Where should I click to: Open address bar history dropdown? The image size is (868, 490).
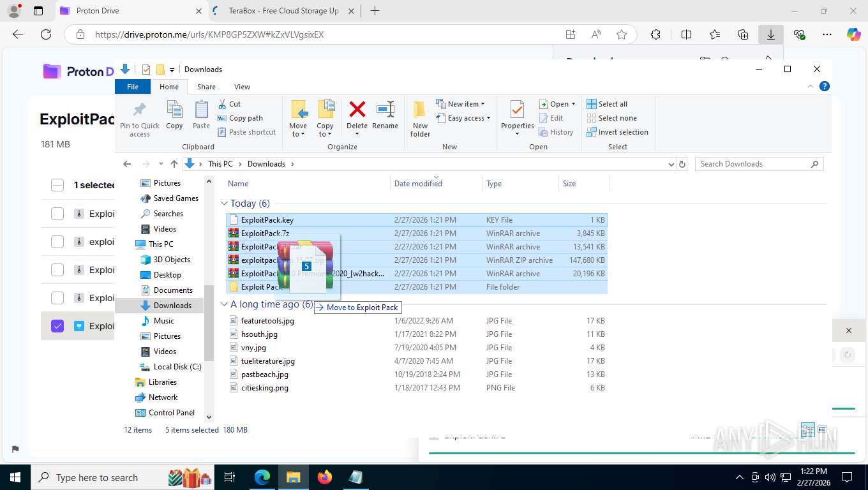click(671, 164)
